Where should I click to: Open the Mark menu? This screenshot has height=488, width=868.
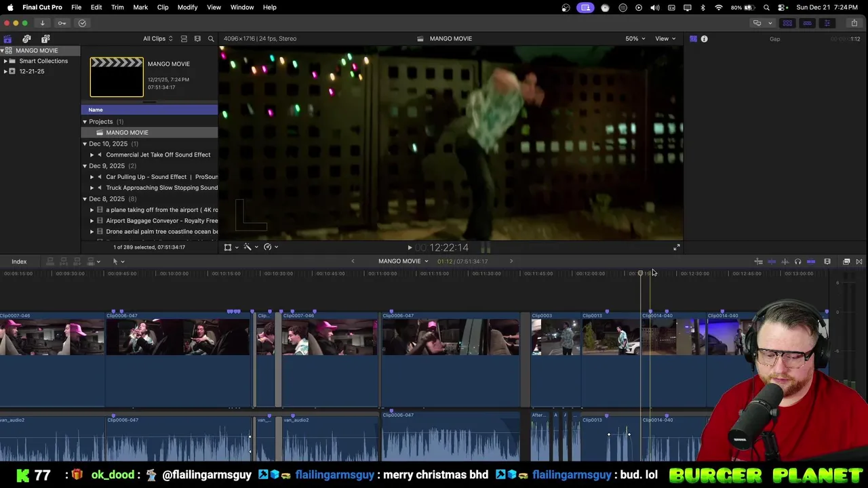click(140, 7)
